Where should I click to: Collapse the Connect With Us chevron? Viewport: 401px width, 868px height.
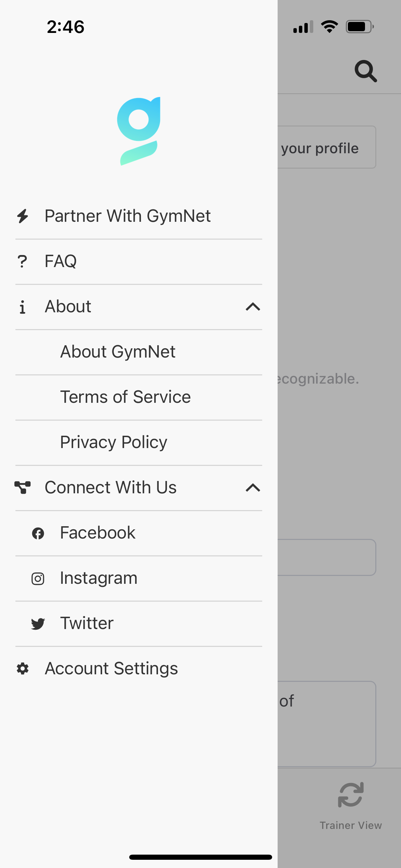click(x=253, y=487)
